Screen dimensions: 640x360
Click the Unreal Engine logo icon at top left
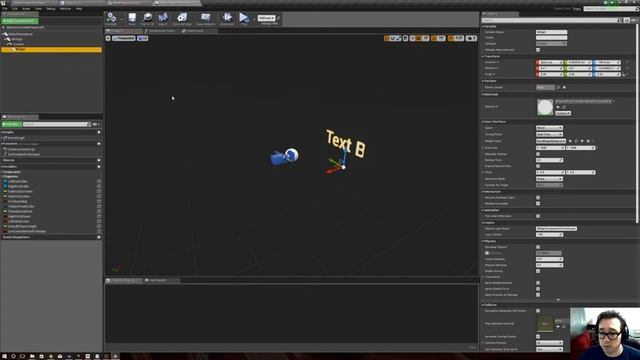click(x=3, y=3)
